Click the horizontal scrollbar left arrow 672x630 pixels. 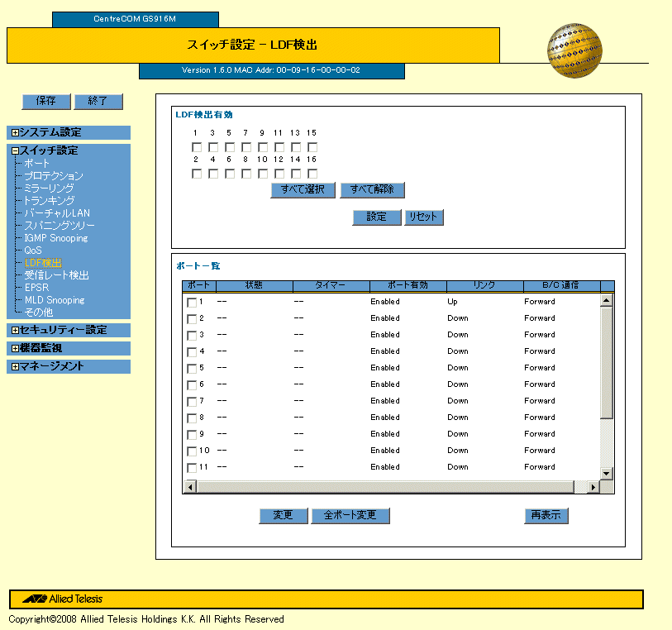pos(189,487)
